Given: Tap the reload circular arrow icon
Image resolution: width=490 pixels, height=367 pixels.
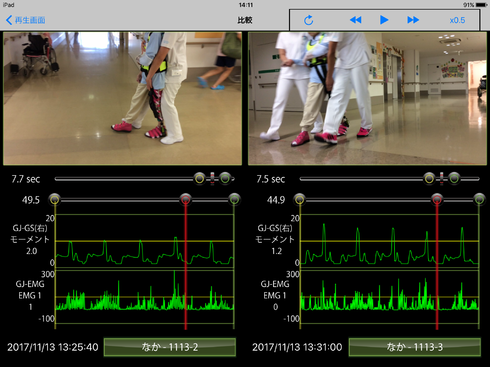Looking at the screenshot, I should point(309,20).
